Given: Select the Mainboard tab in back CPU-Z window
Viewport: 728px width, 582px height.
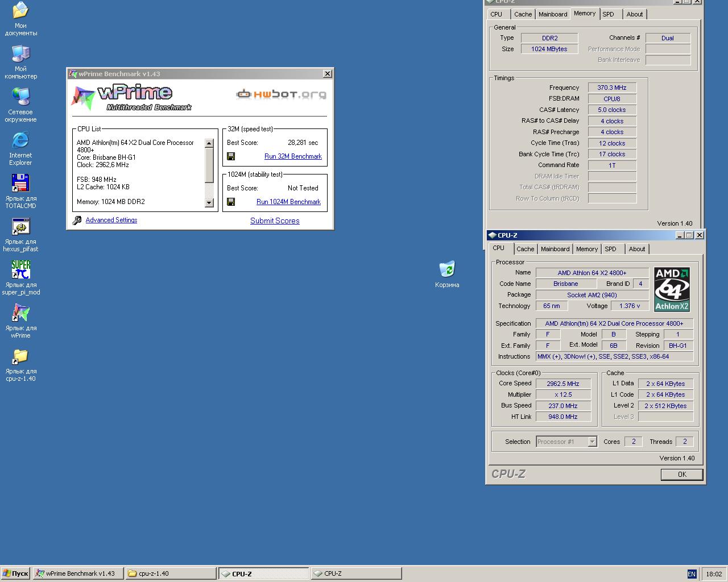Looking at the screenshot, I should click(x=553, y=14).
